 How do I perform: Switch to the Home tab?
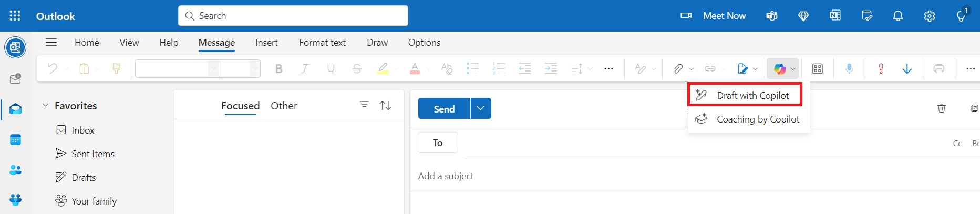[x=87, y=43]
